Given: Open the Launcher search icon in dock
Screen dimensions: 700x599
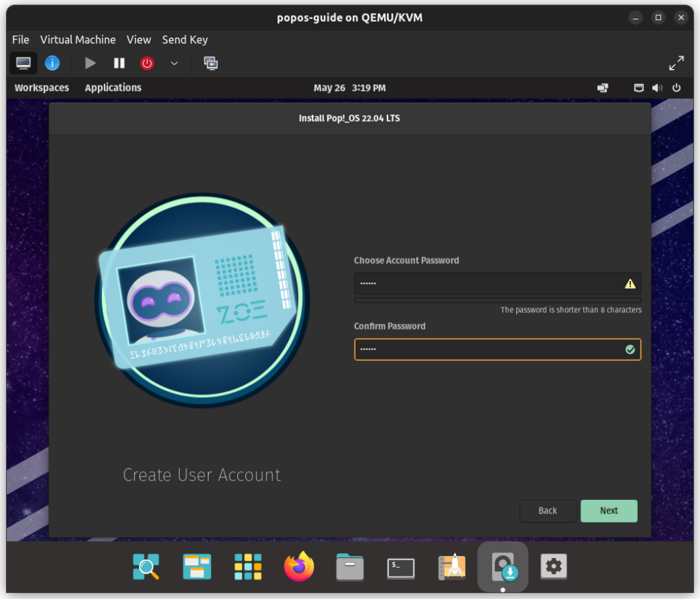Looking at the screenshot, I should click(x=146, y=566).
